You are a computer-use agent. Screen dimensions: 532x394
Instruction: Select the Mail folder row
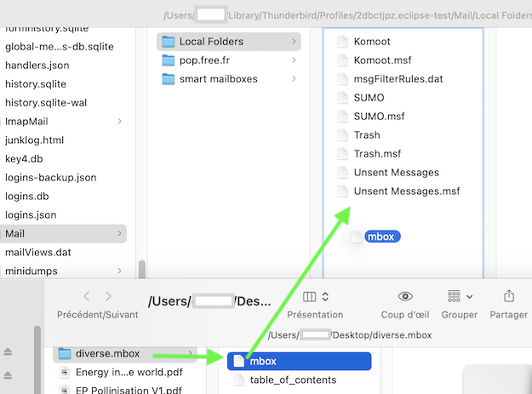(x=63, y=234)
